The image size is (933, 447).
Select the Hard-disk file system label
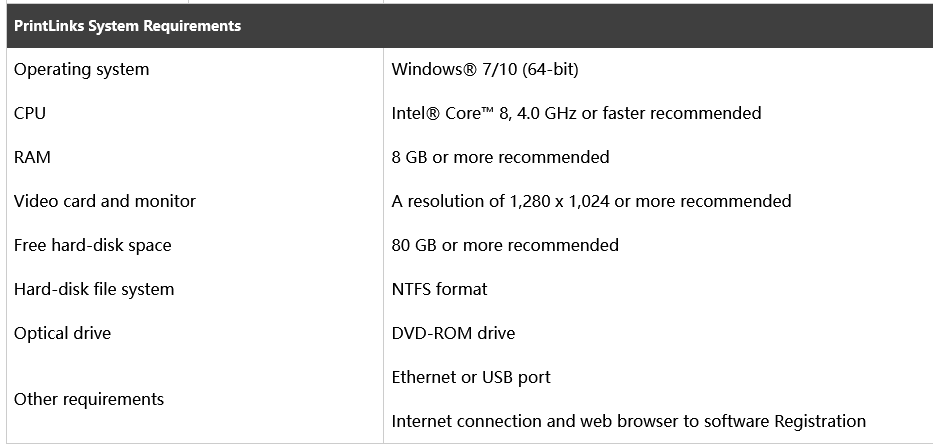coord(94,289)
